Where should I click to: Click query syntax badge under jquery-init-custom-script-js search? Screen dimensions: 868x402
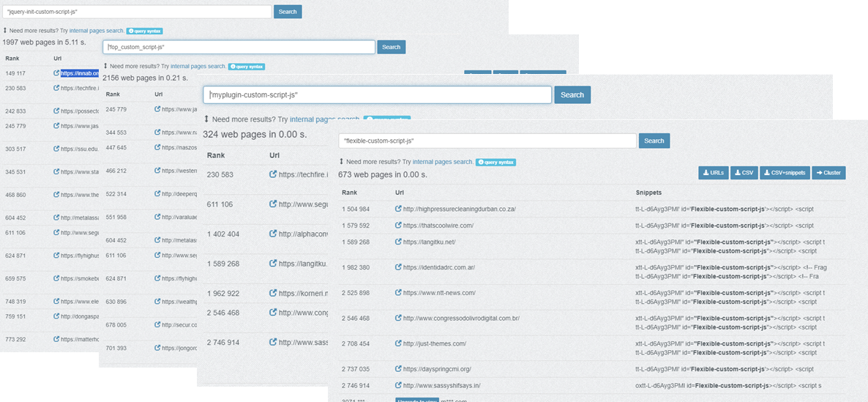(144, 31)
